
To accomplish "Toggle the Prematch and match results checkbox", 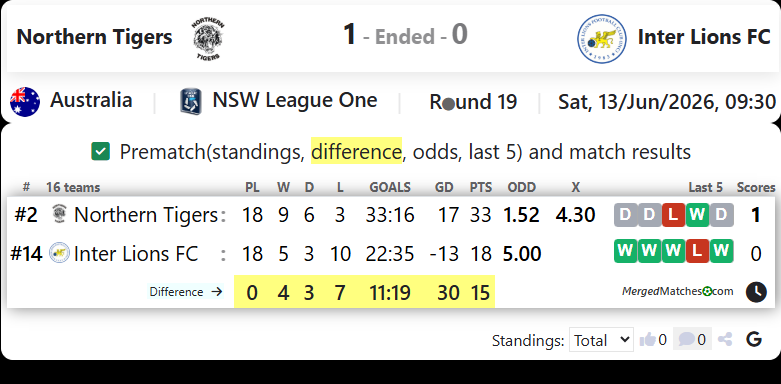I will point(101,151).
